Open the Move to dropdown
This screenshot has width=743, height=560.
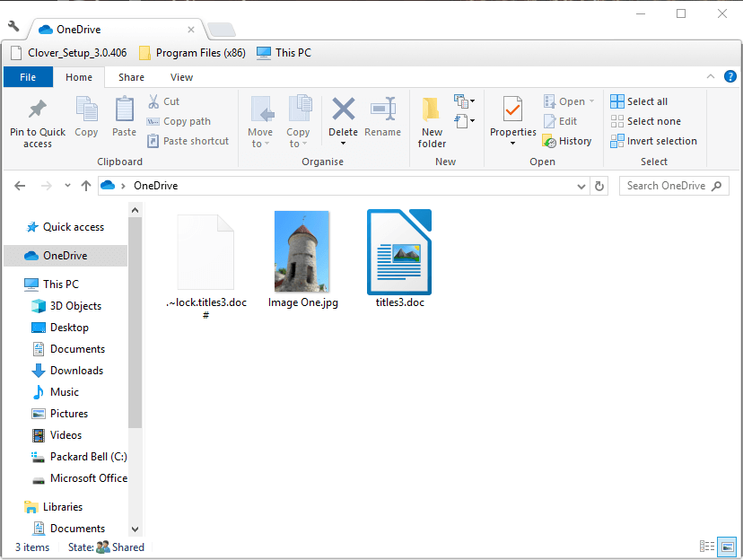260,122
